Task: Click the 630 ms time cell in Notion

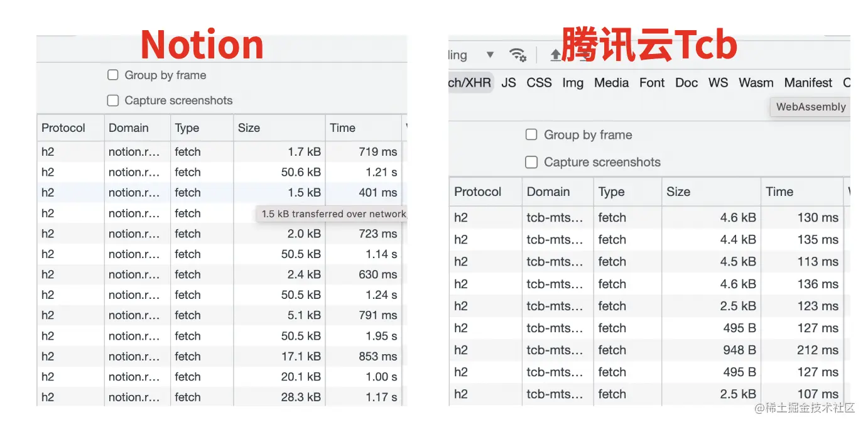Action: [363, 274]
